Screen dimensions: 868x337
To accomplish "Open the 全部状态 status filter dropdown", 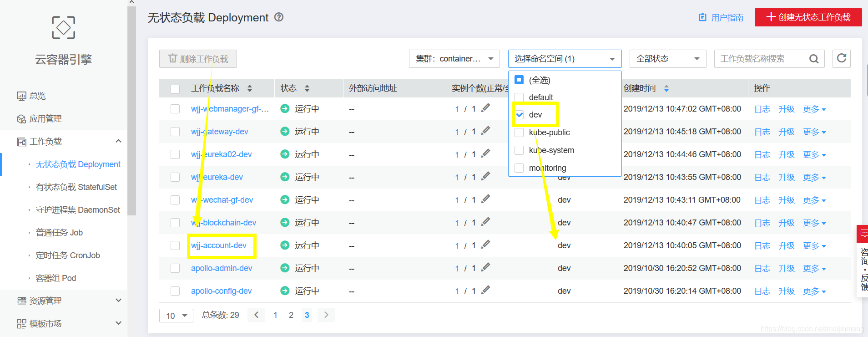I will point(667,59).
